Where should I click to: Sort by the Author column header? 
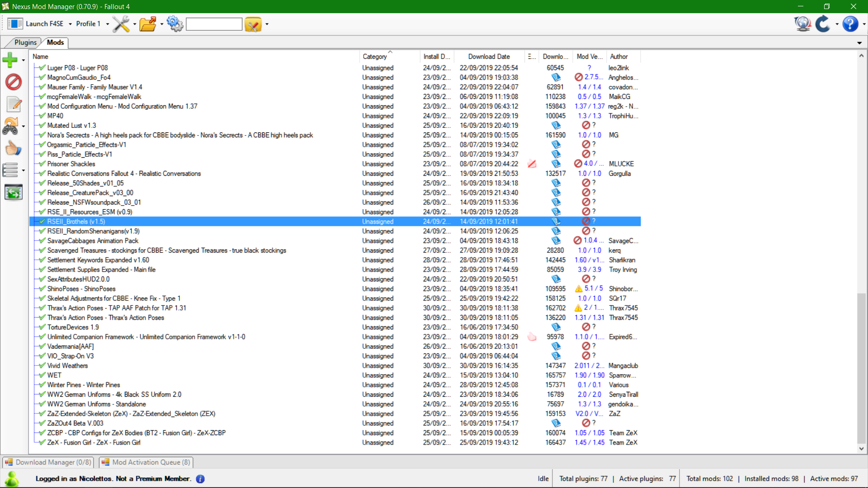[x=623, y=56]
